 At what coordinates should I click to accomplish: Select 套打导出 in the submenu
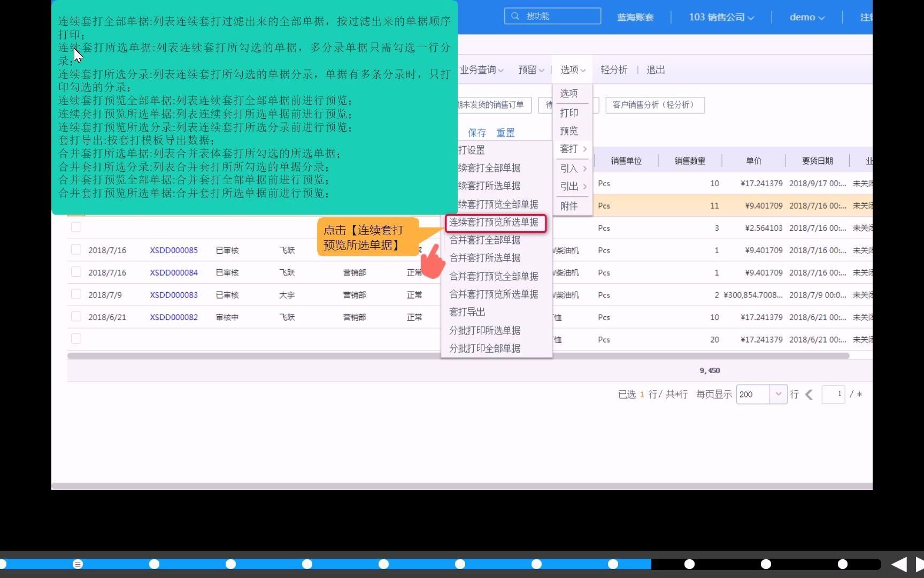pos(467,312)
